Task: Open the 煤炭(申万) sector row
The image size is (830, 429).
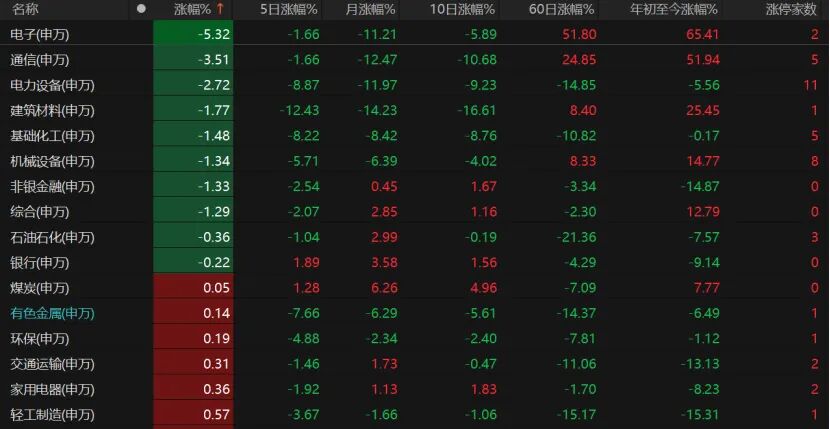Action: [40, 288]
